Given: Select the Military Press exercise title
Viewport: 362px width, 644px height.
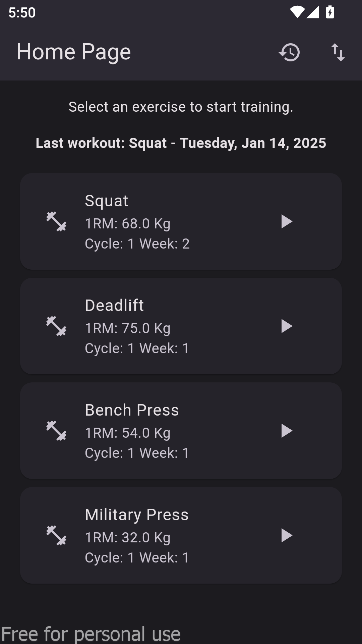Looking at the screenshot, I should [x=137, y=515].
